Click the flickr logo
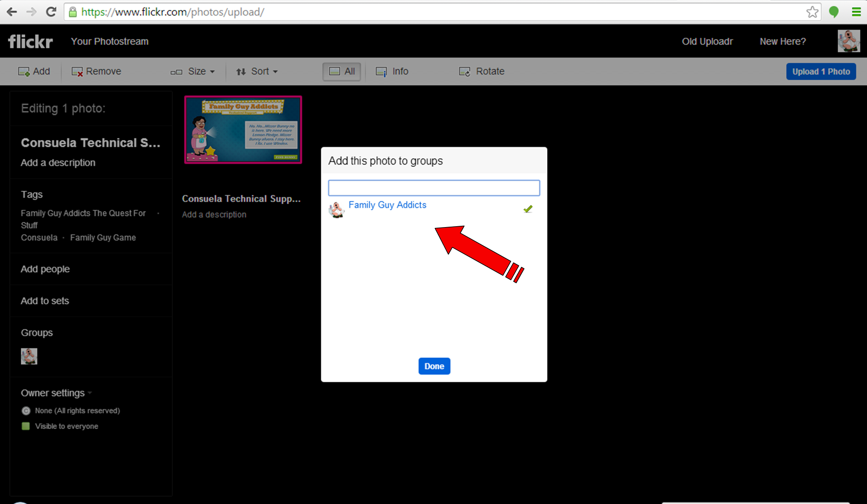 (x=30, y=42)
